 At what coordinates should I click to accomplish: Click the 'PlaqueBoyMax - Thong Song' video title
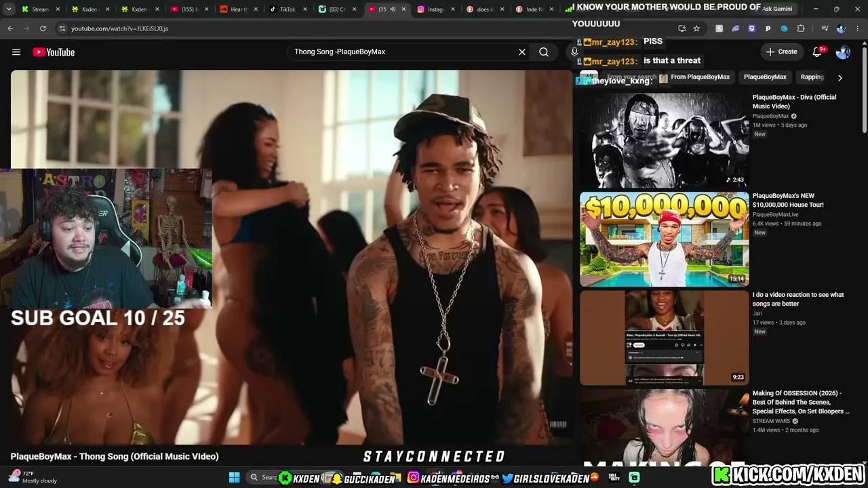click(x=115, y=457)
